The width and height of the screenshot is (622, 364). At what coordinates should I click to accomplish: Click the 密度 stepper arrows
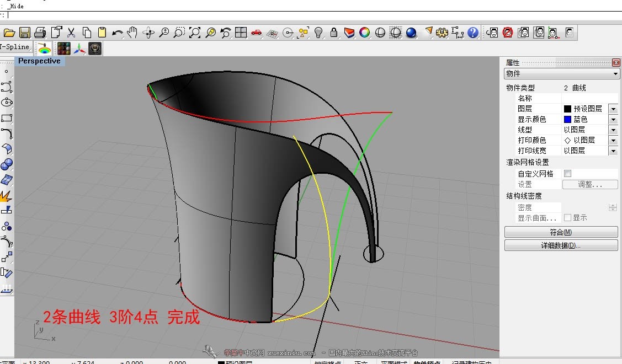pos(613,207)
